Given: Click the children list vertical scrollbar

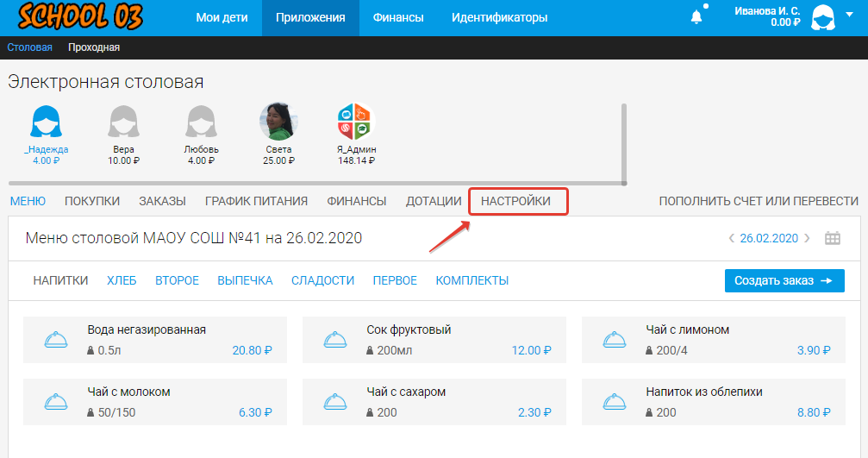Looking at the screenshot, I should point(624,142).
